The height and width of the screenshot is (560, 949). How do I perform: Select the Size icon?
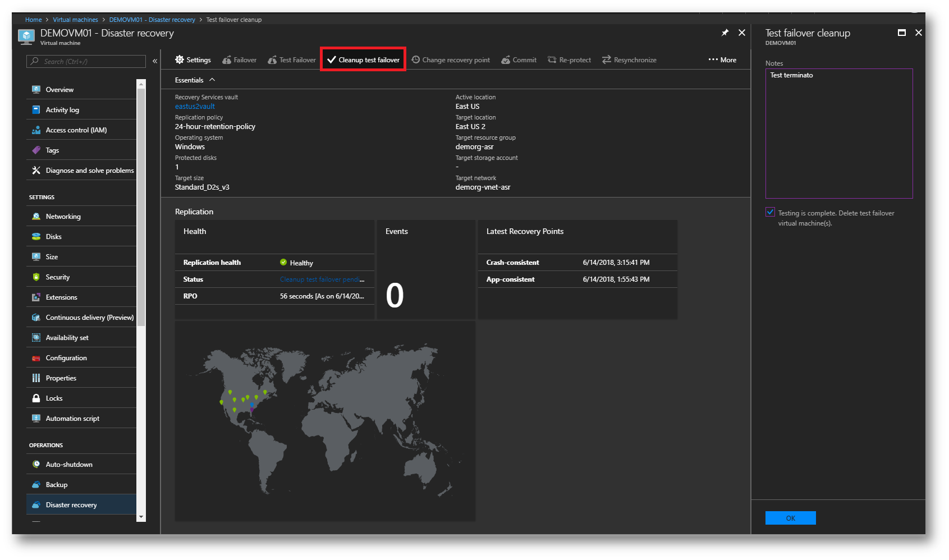[x=36, y=256]
